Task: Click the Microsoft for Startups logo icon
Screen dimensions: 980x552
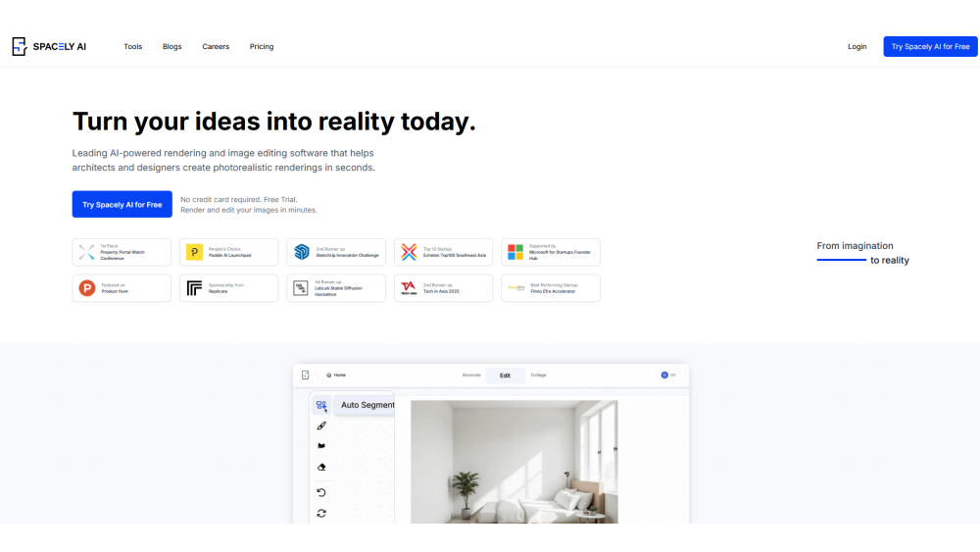Action: click(515, 252)
